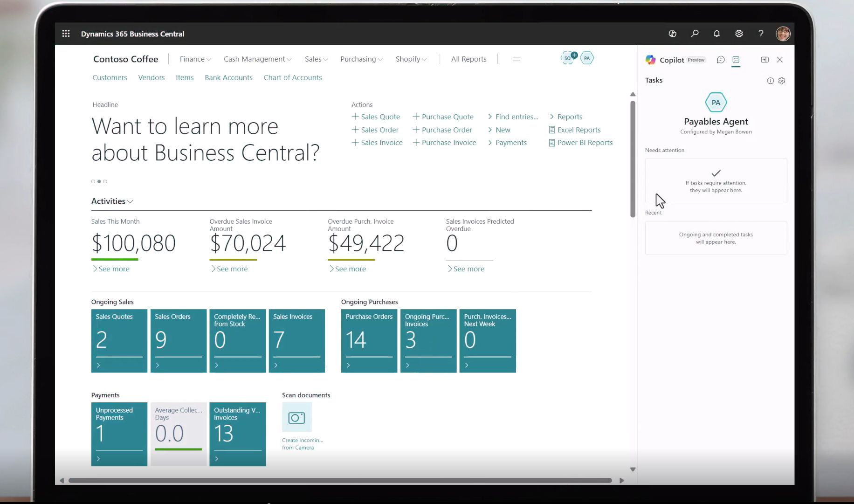Go to Customers

coord(110,77)
